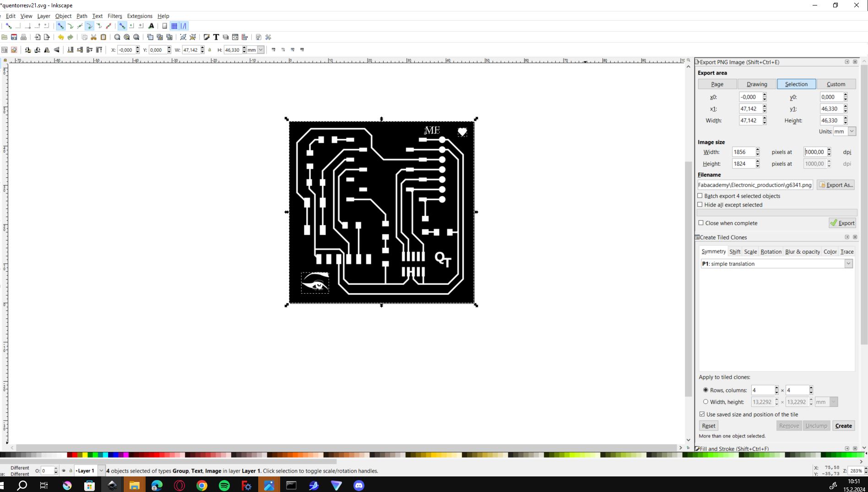Group the selected objects icon
The image size is (868, 492).
coord(183,37)
